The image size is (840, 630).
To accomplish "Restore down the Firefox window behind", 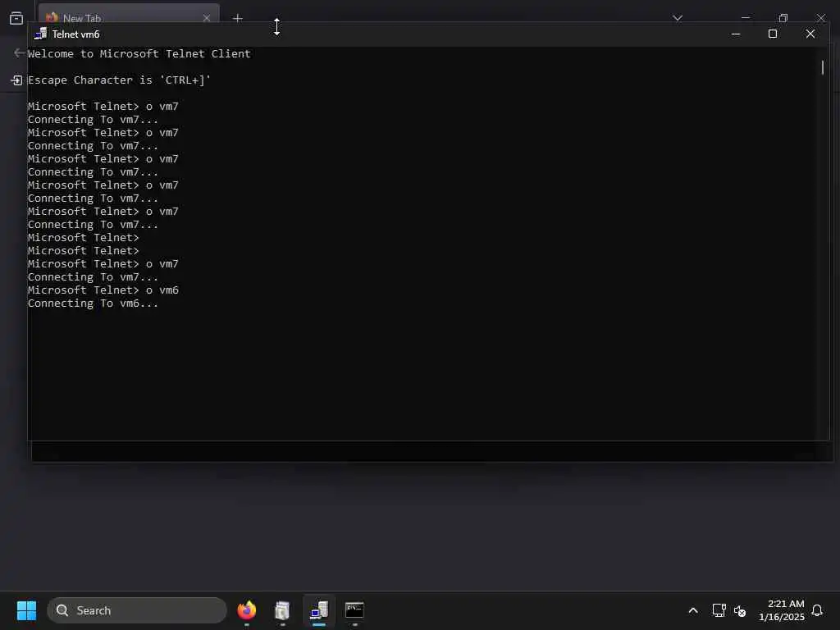I will 783,18.
